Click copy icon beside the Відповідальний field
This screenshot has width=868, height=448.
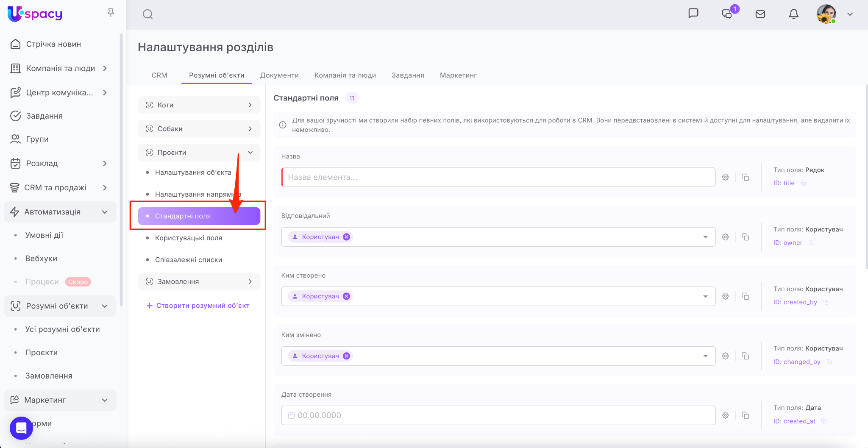pos(745,237)
